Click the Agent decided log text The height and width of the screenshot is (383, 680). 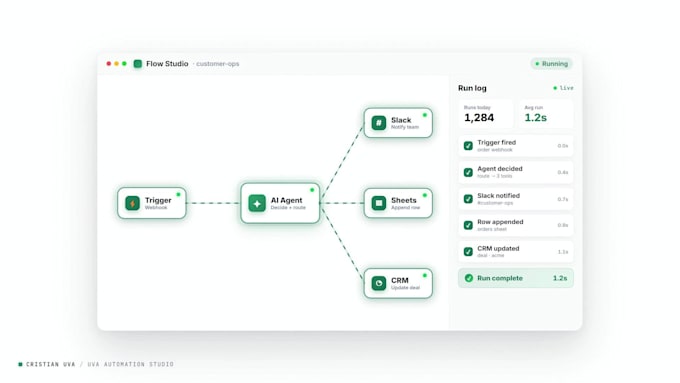[500, 169]
